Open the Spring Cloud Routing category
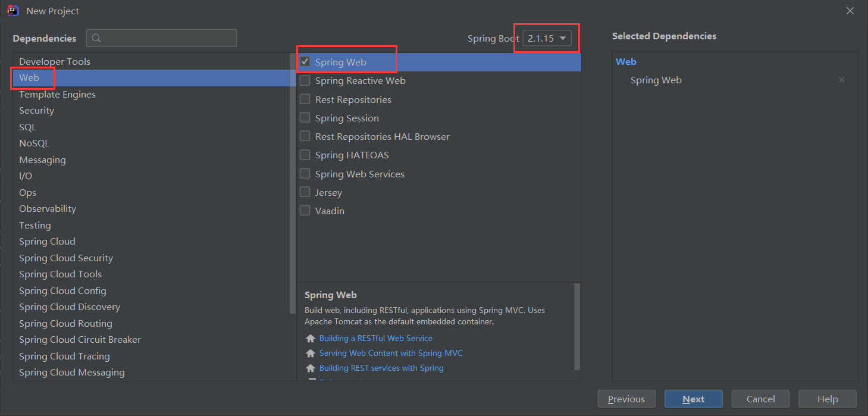 pos(151,323)
